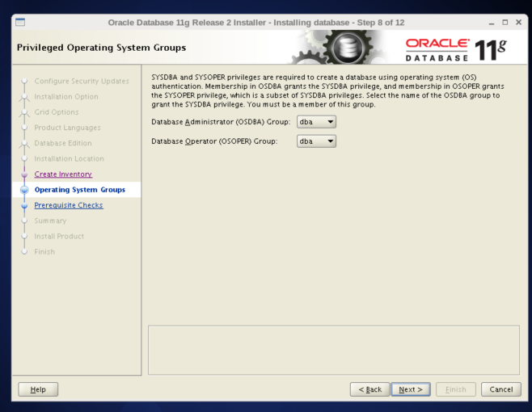Viewport: 532px width, 412px height.
Task: Click the Next button
Action: 411,389
